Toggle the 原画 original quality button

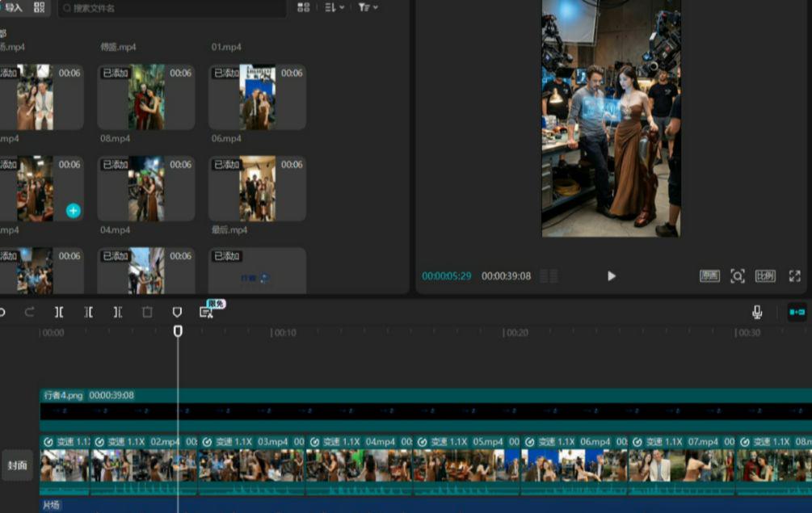pyautogui.click(x=709, y=276)
